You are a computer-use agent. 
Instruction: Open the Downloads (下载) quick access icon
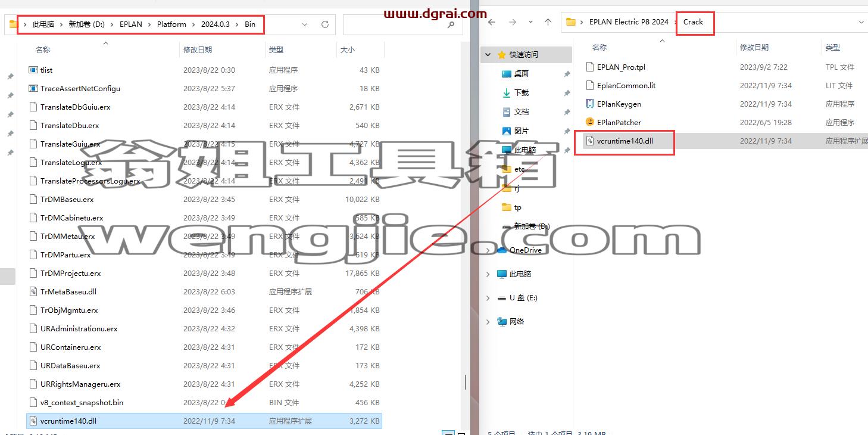(x=507, y=93)
